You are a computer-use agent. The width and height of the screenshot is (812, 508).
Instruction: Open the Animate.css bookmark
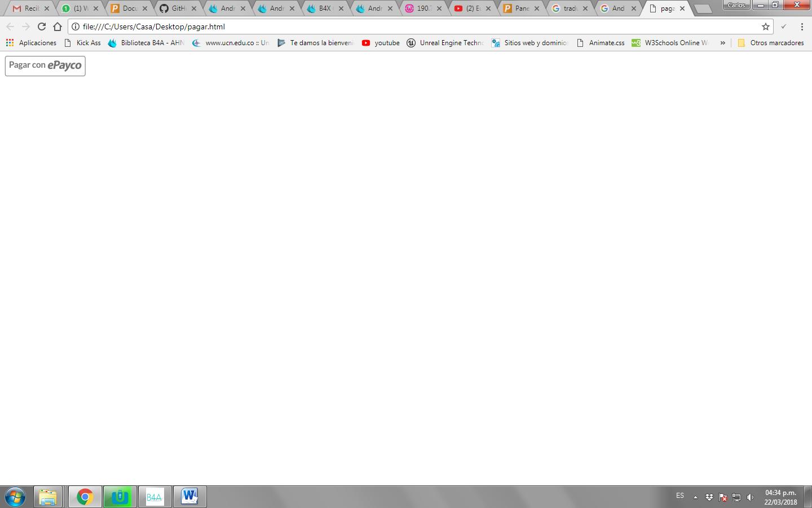601,43
